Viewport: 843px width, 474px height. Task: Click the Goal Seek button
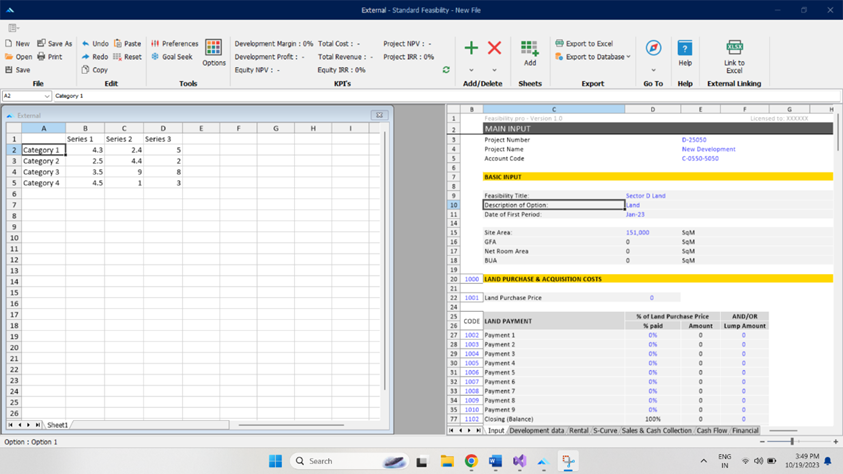[171, 57]
